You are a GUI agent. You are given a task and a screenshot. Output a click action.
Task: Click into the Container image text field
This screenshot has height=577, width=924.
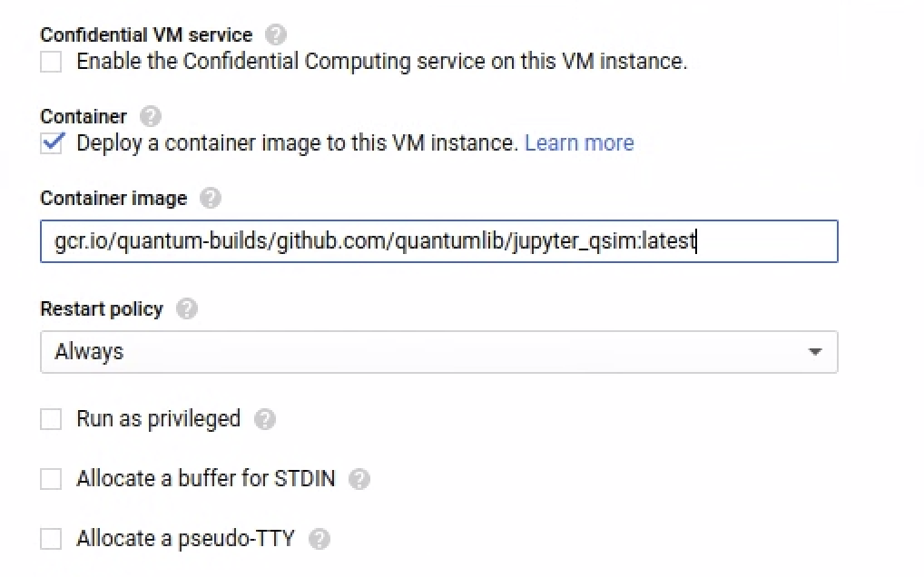point(438,242)
